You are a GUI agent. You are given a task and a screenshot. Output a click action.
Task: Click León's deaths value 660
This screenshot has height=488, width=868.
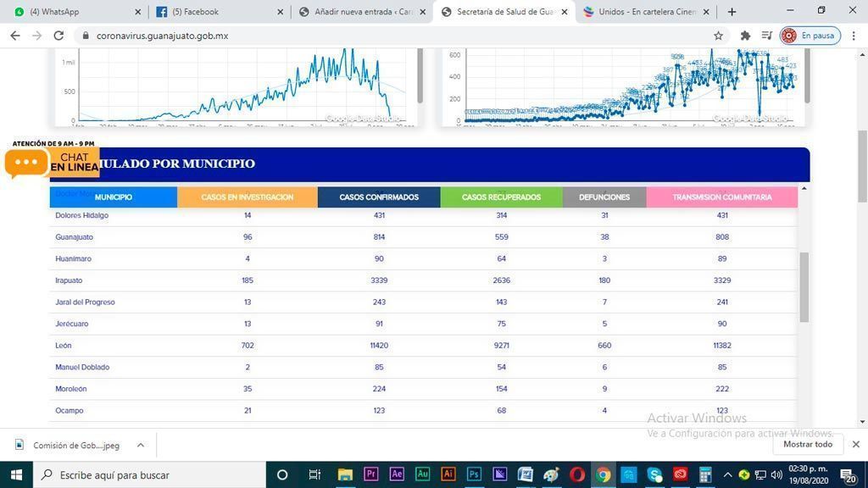click(x=604, y=346)
